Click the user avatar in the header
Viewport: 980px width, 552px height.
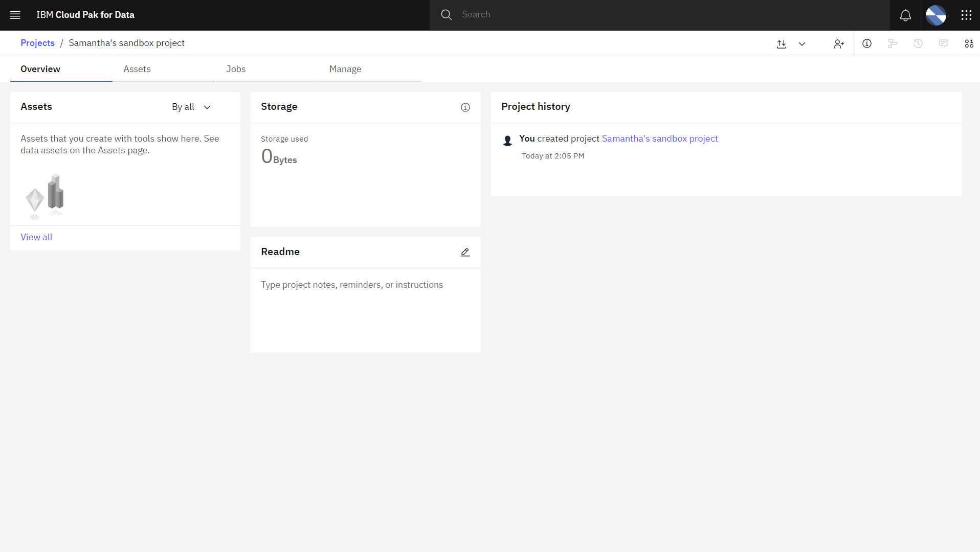pyautogui.click(x=936, y=15)
